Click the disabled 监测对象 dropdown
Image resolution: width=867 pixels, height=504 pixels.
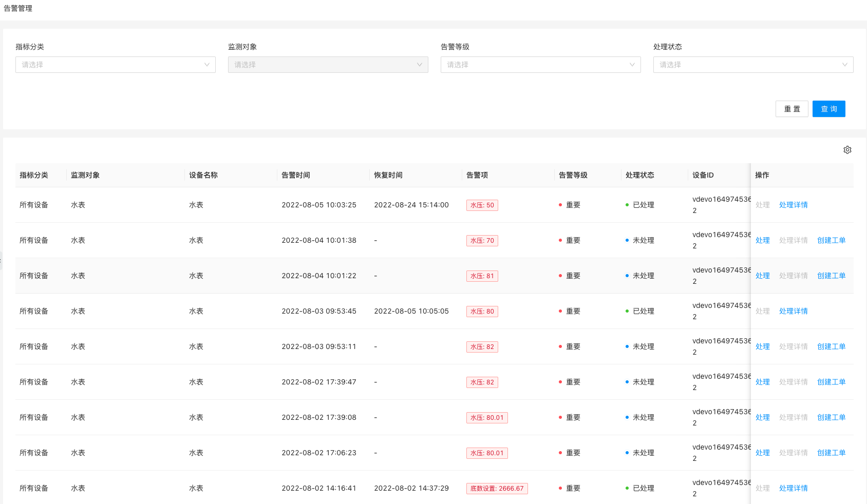[x=328, y=65]
